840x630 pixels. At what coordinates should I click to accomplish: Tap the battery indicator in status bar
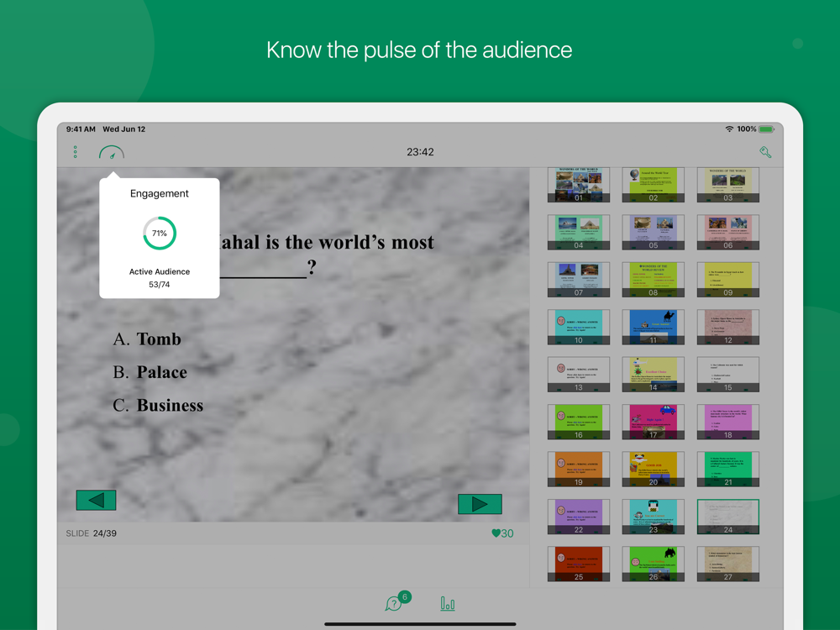767,129
